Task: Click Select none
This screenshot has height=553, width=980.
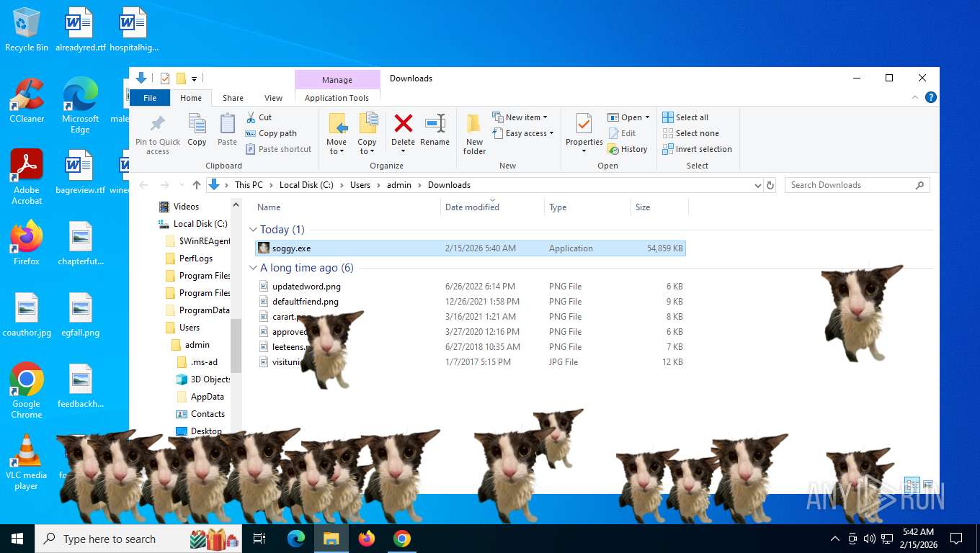Action: click(690, 133)
